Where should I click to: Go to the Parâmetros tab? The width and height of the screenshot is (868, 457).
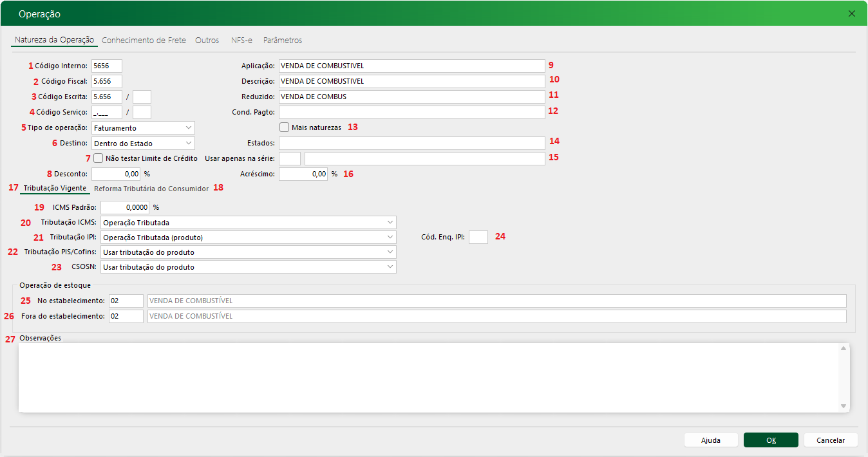pyautogui.click(x=282, y=40)
